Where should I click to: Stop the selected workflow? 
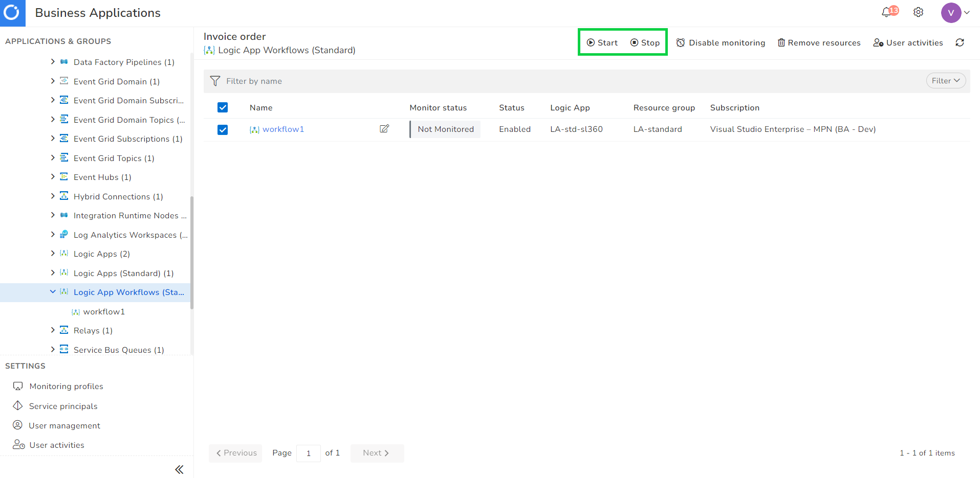point(645,42)
